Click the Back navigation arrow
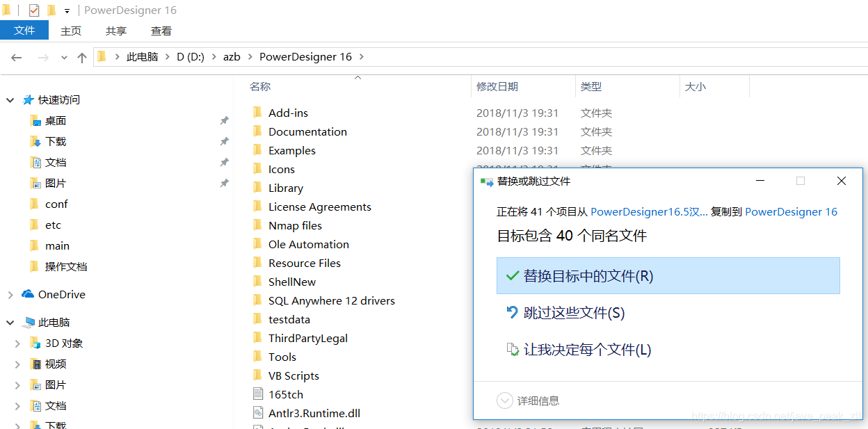The height and width of the screenshot is (429, 868). coord(17,58)
